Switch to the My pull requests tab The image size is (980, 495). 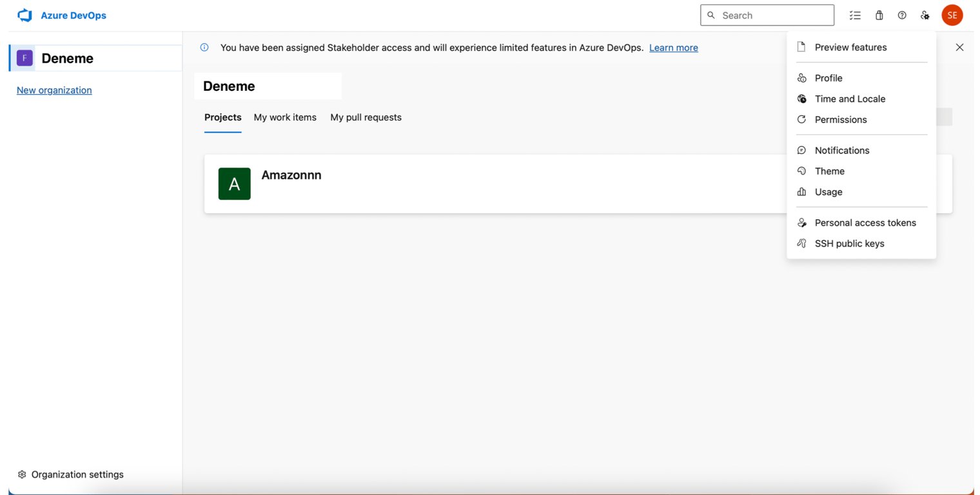pyautogui.click(x=366, y=117)
